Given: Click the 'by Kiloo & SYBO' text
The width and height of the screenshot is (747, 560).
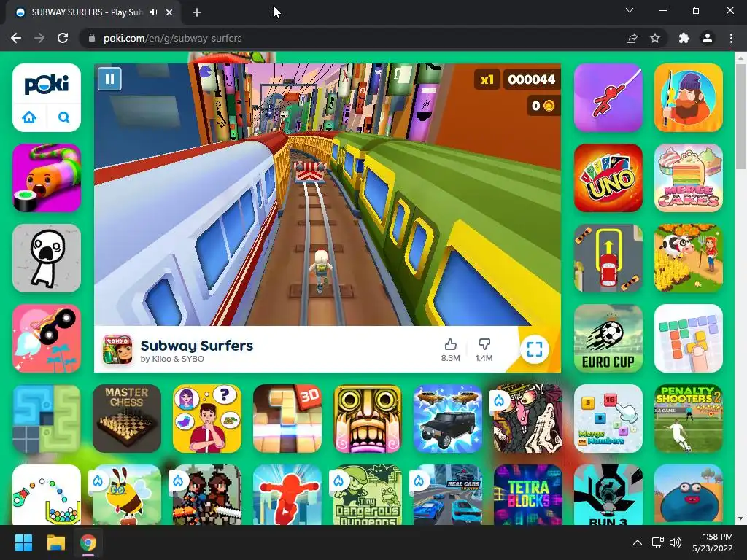Looking at the screenshot, I should [172, 359].
